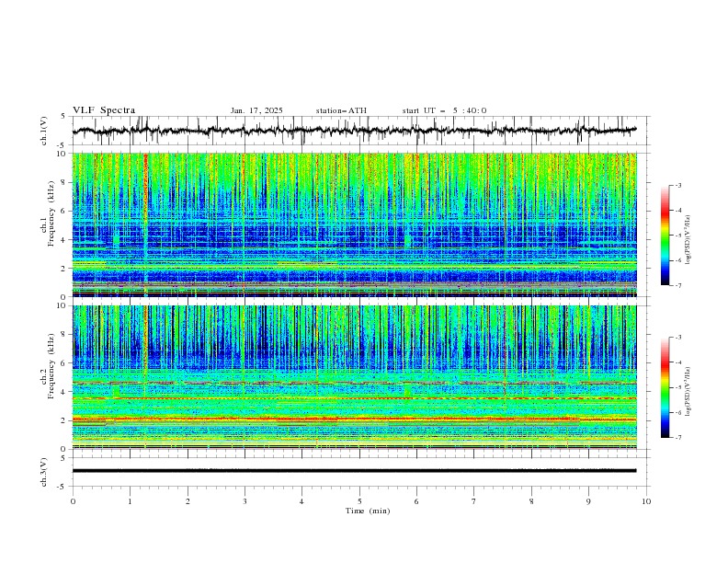Click the ch.1 spectrogram color scale bar
Image resolution: width=728 pixels, height=563 pixels.
(x=665, y=236)
